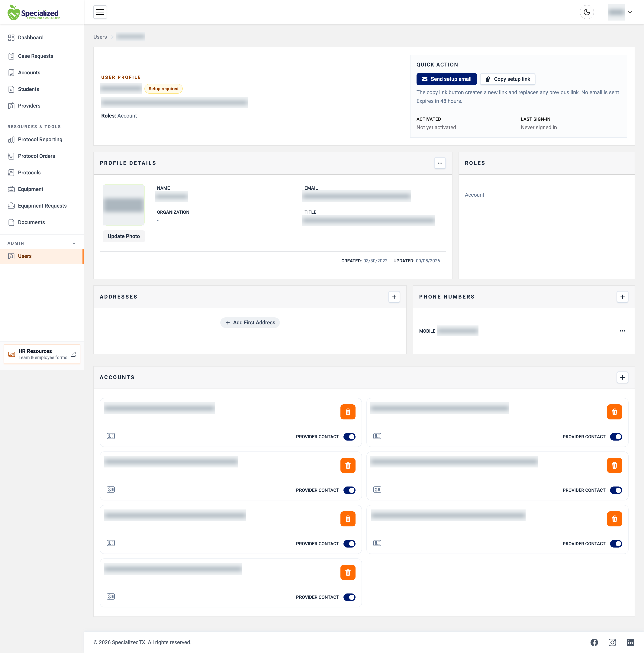Image resolution: width=644 pixels, height=653 pixels.
Task: Click the Setup required badge
Action: (x=163, y=89)
